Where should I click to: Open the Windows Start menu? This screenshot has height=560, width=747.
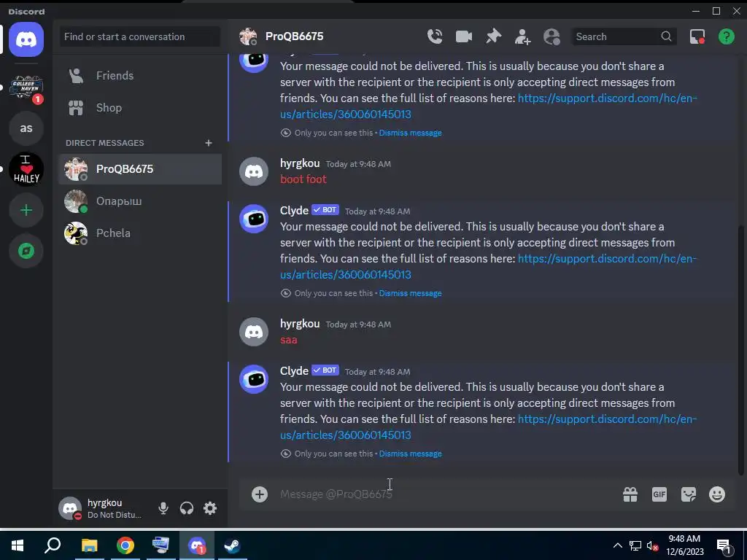pyautogui.click(x=18, y=545)
